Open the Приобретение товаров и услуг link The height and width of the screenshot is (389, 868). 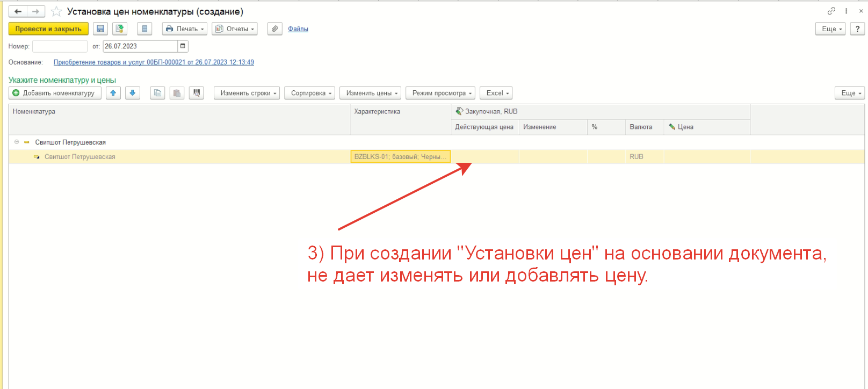(x=154, y=62)
